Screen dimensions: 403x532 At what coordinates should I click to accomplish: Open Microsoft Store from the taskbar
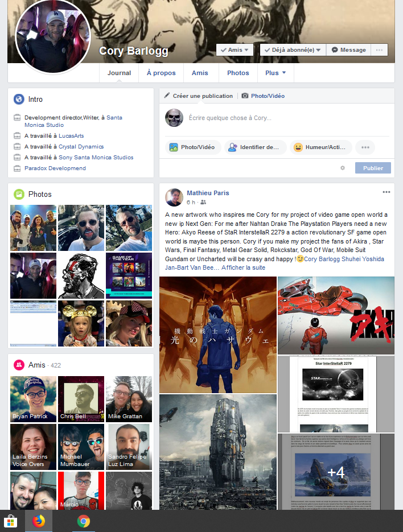10,521
